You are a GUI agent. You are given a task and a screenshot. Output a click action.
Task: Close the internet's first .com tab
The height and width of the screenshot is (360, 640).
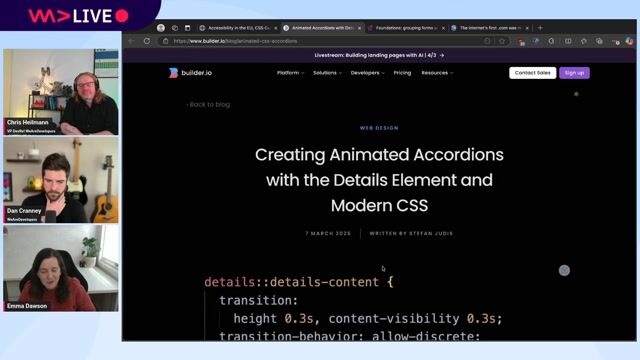click(527, 28)
